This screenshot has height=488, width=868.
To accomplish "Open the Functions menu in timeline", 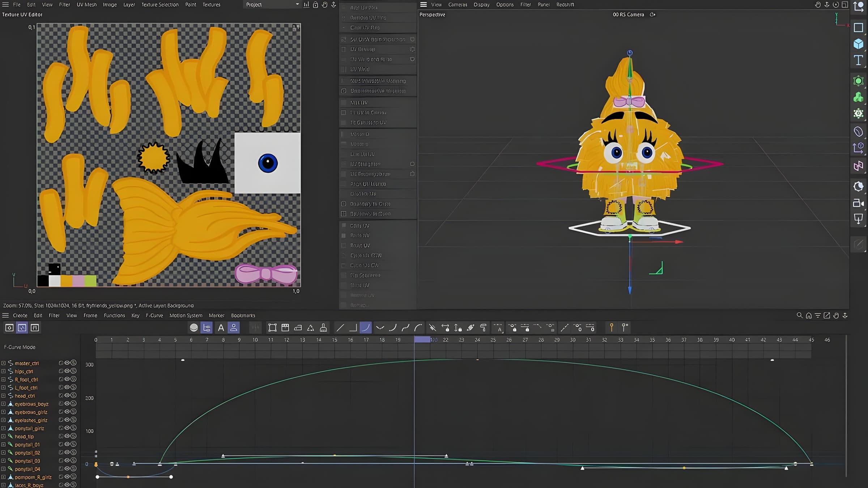I will (x=114, y=316).
